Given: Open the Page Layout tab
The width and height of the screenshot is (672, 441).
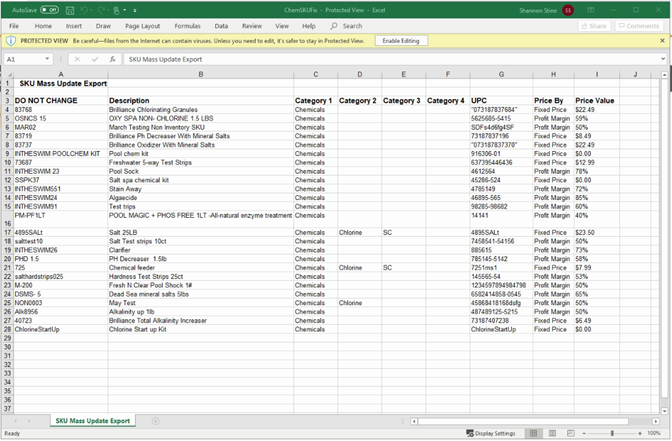Looking at the screenshot, I should tap(143, 26).
